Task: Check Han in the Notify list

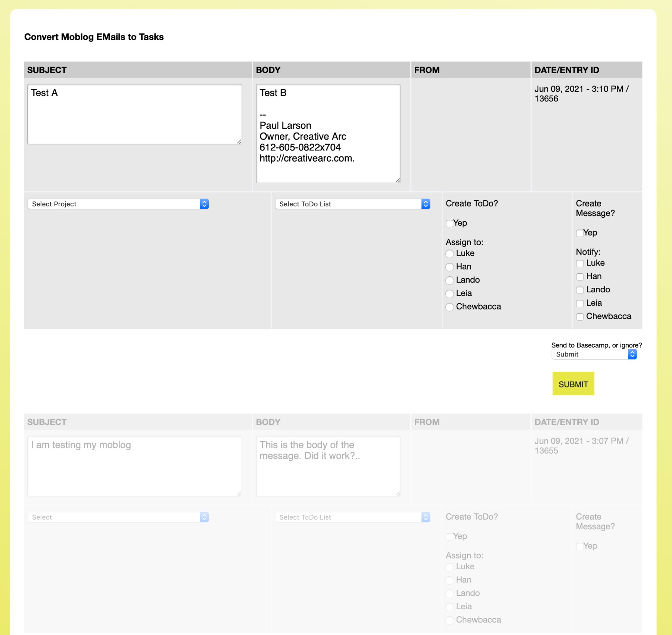Action: [580, 277]
